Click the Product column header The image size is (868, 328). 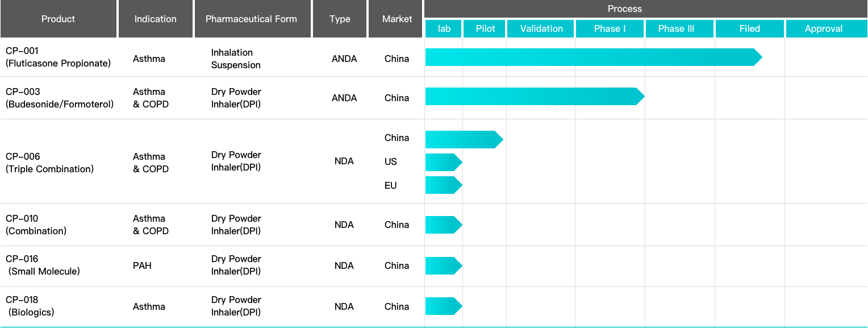(59, 19)
